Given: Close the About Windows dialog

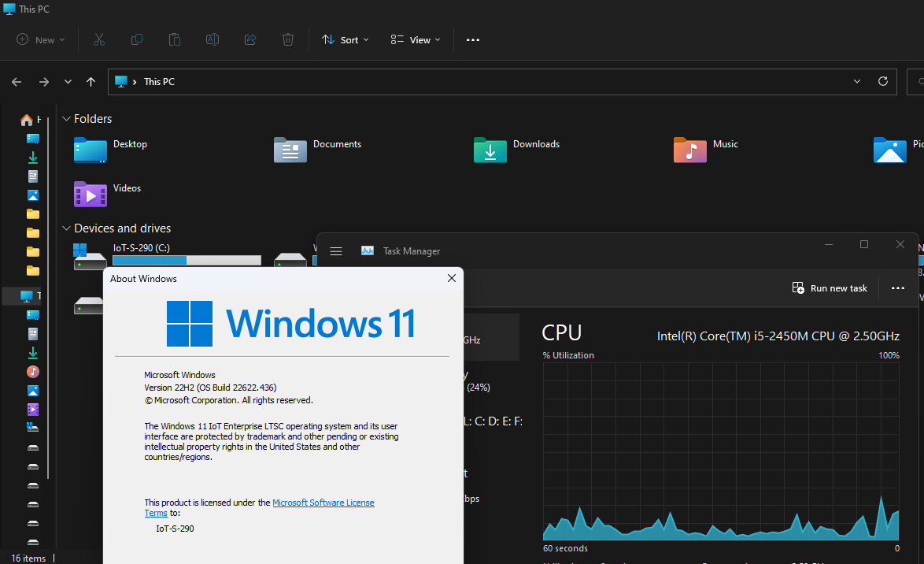Looking at the screenshot, I should coord(452,278).
